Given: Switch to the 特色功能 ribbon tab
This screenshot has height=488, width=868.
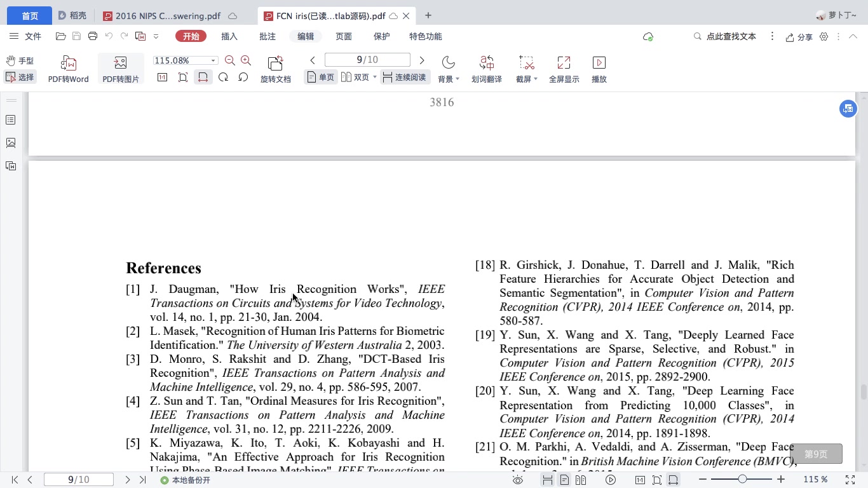Looking at the screenshot, I should 426,36.
